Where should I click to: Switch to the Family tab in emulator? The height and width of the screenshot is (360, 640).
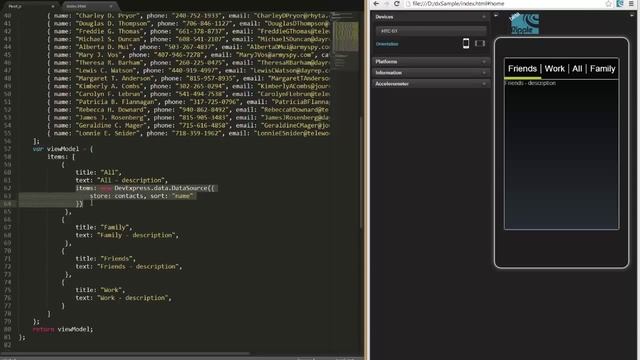602,69
